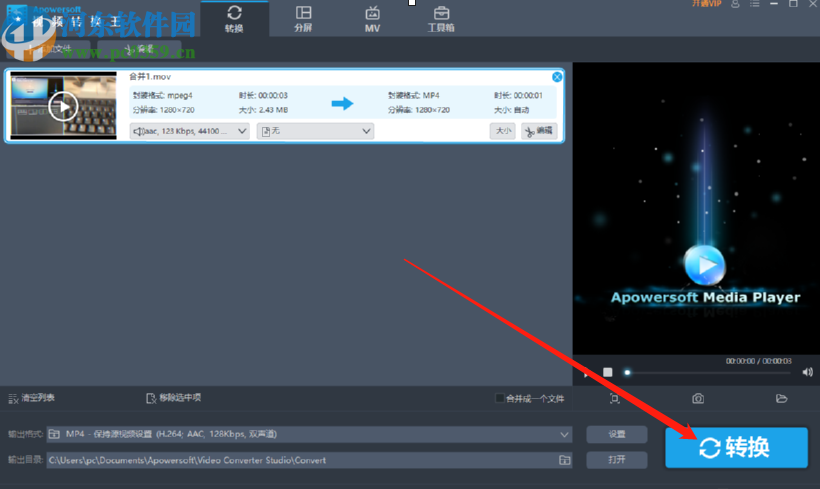Click the 设置 (Settings) button
Viewport: 820px width, 489px height.
tap(617, 434)
